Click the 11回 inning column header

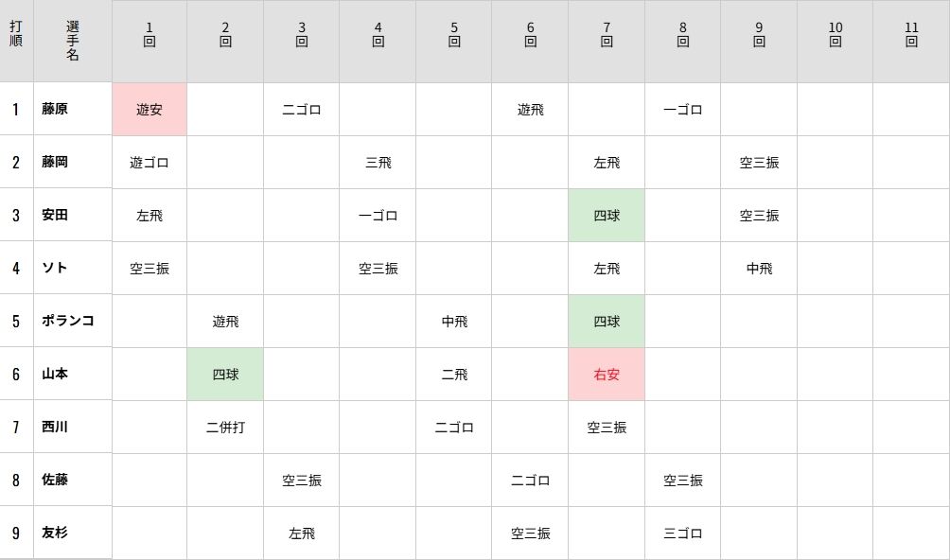tap(911, 34)
